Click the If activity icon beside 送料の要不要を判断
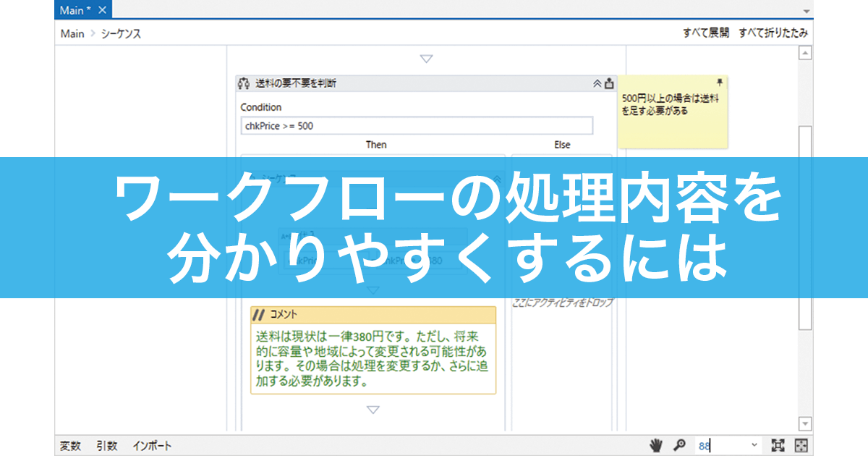The image size is (868, 456). pos(244,83)
